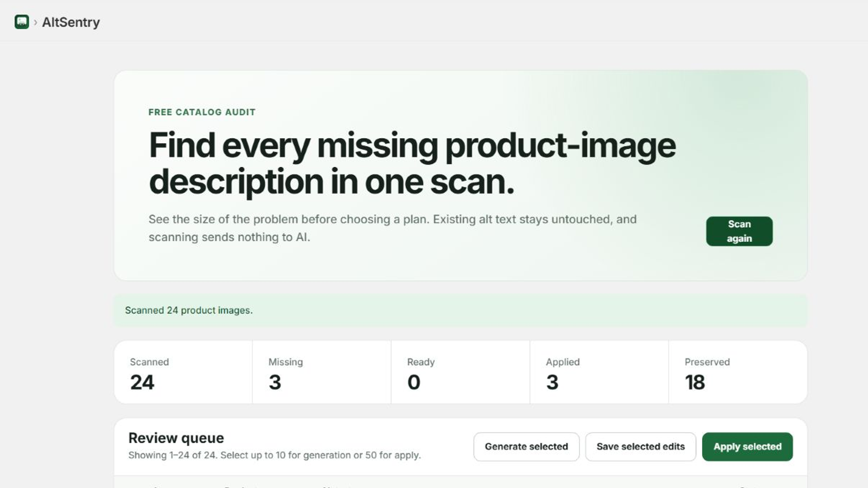Select the Preserved 18 stat card

point(738,372)
